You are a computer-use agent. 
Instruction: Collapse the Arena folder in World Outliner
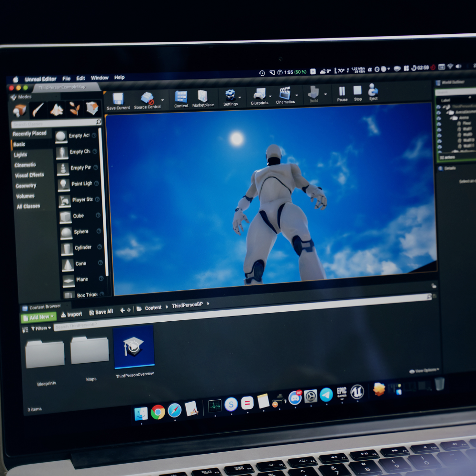450,118
